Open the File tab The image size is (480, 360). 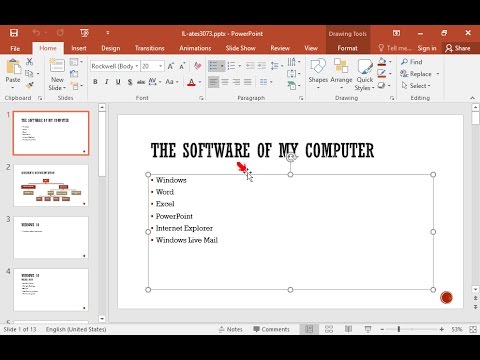point(15,48)
